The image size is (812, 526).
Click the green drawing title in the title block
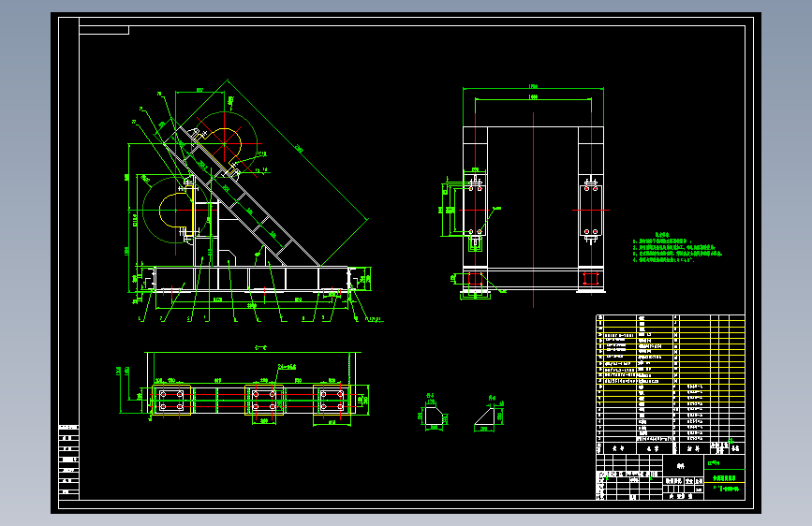tap(725, 478)
